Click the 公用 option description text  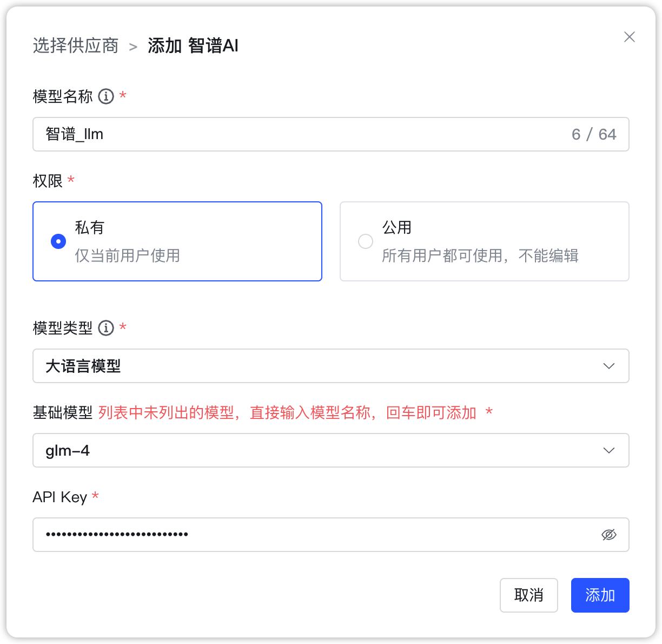479,256
